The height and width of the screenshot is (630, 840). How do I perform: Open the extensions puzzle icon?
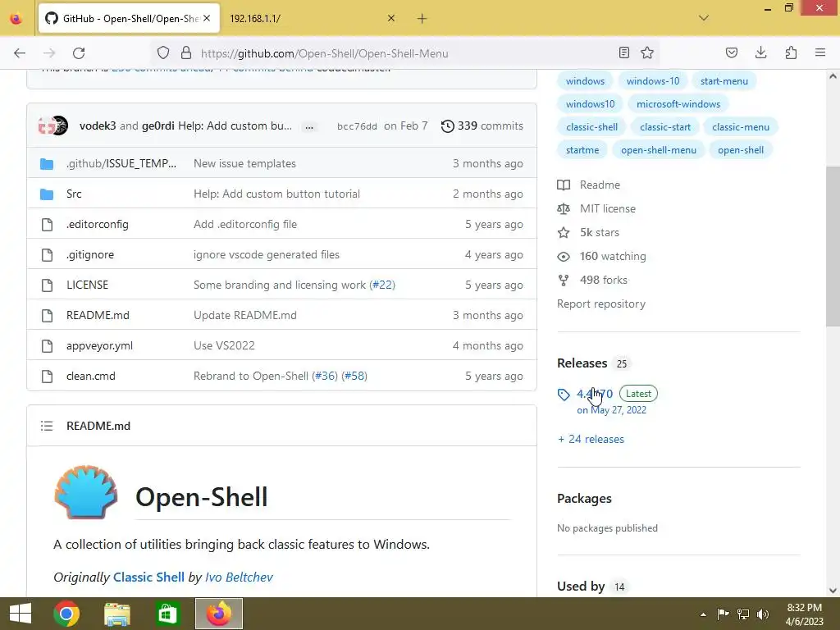[x=791, y=52]
